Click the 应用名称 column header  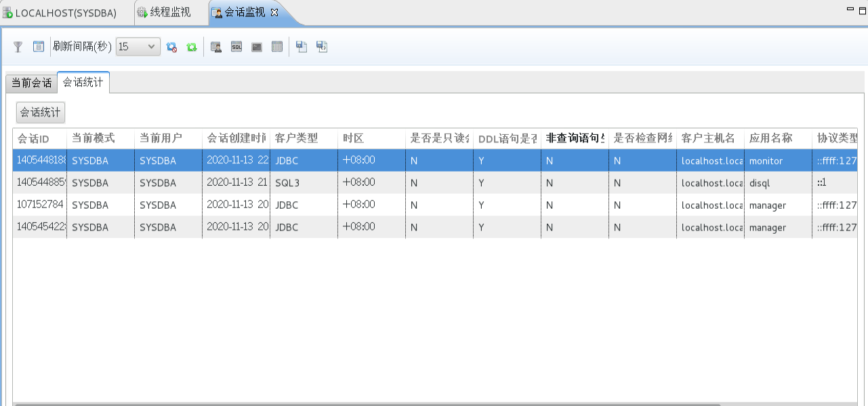[x=778, y=138]
